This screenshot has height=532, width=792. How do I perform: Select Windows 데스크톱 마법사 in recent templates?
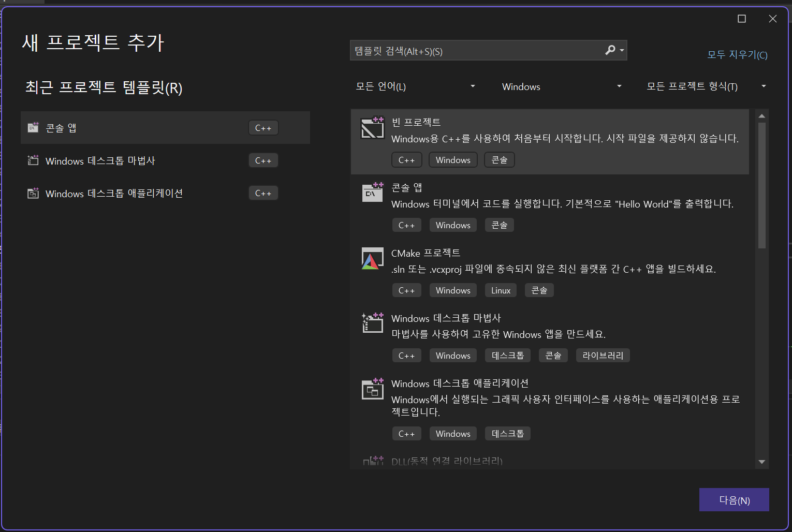[165, 160]
